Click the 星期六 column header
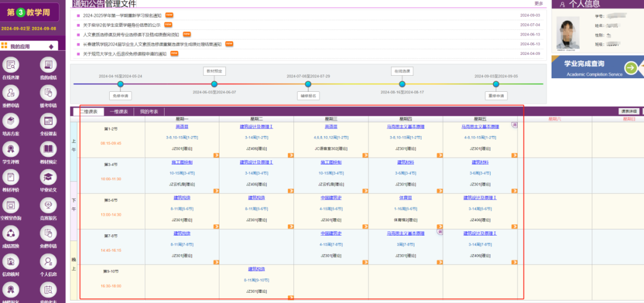This screenshot has width=644, height=303. click(554, 119)
